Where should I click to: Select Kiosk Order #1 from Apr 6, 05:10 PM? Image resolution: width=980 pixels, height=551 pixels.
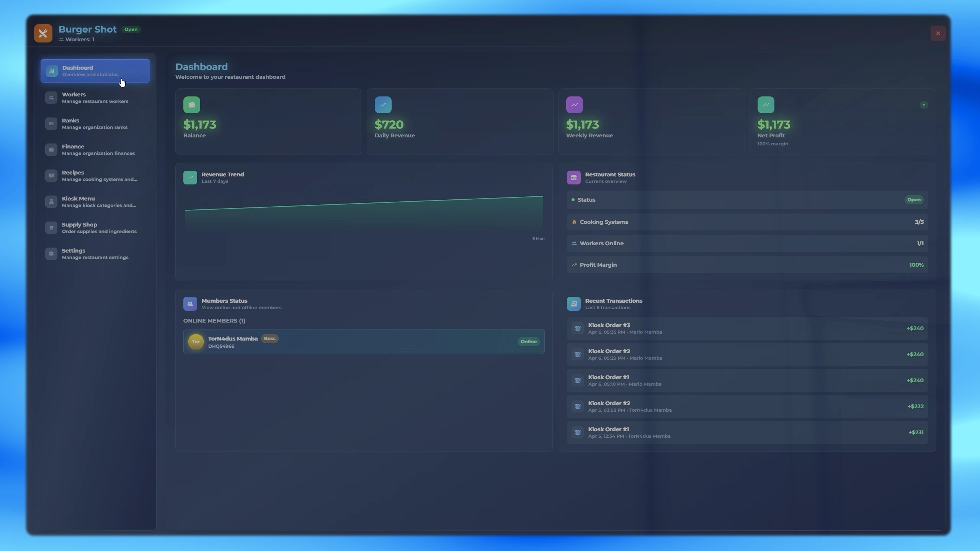click(x=747, y=380)
